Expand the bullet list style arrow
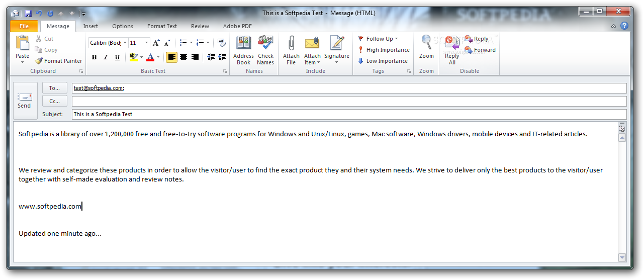The image size is (644, 280). point(191,43)
